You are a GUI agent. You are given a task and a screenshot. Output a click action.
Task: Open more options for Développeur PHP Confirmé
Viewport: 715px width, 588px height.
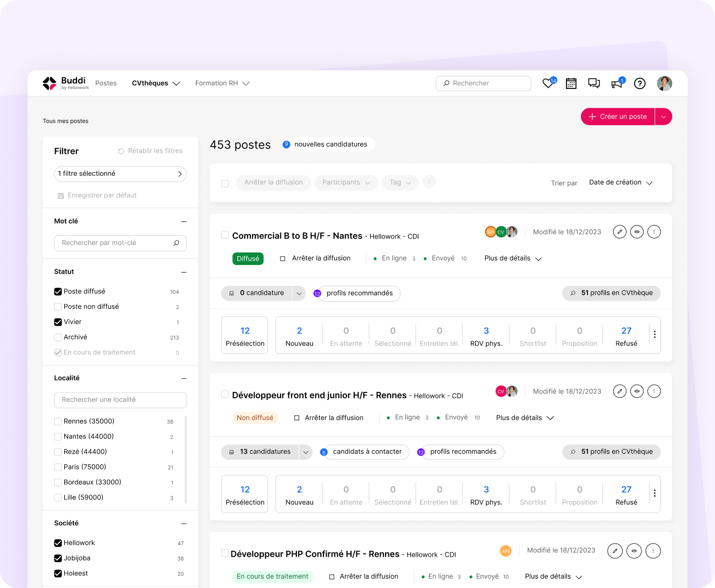pyautogui.click(x=653, y=551)
